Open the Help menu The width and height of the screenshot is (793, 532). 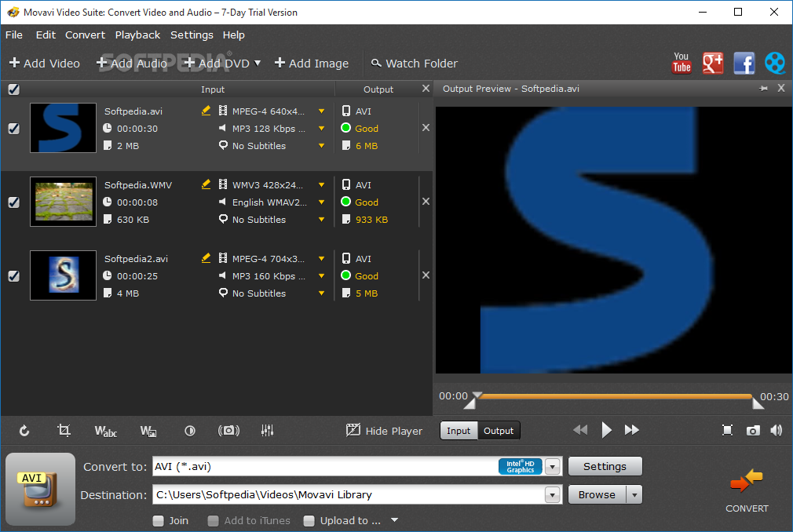tap(234, 35)
